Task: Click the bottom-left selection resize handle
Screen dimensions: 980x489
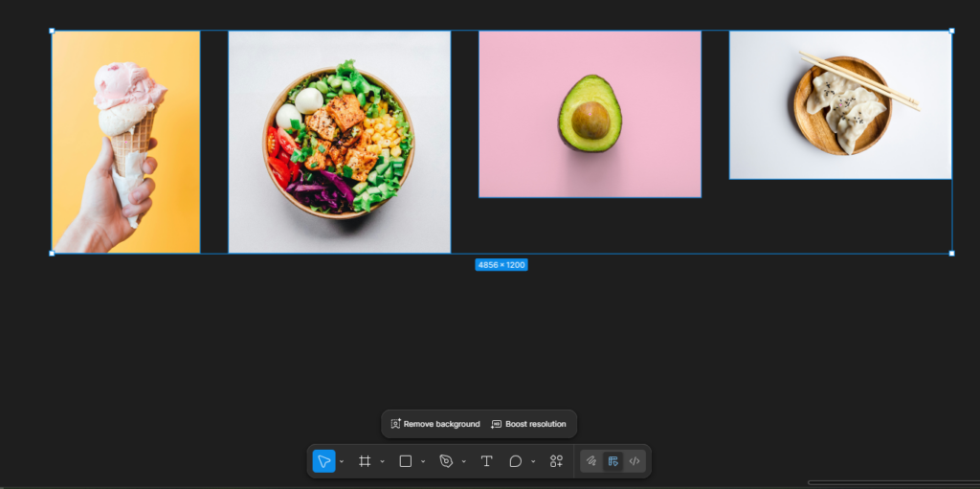Action: click(52, 254)
